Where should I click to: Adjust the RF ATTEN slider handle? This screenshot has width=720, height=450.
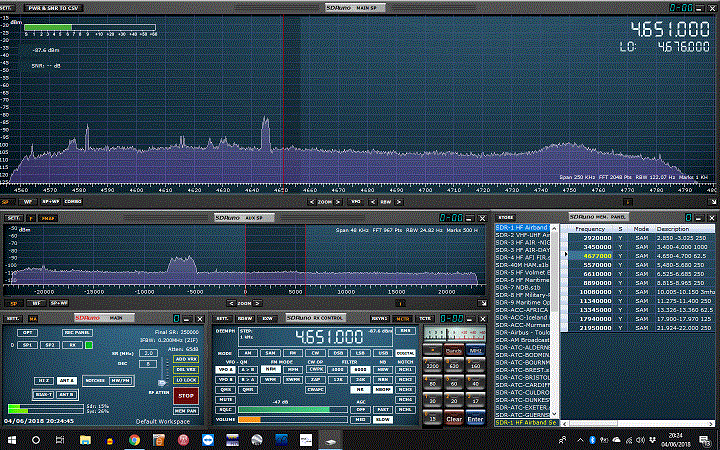click(x=162, y=382)
